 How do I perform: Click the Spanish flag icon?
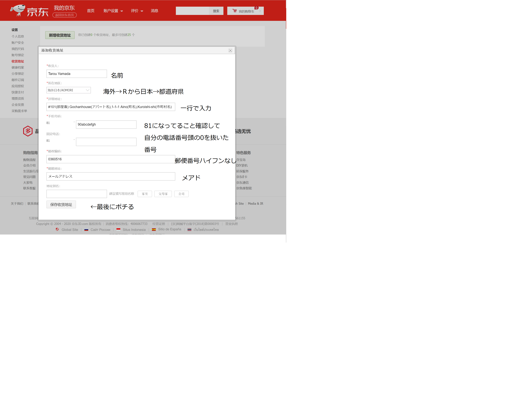(x=154, y=229)
